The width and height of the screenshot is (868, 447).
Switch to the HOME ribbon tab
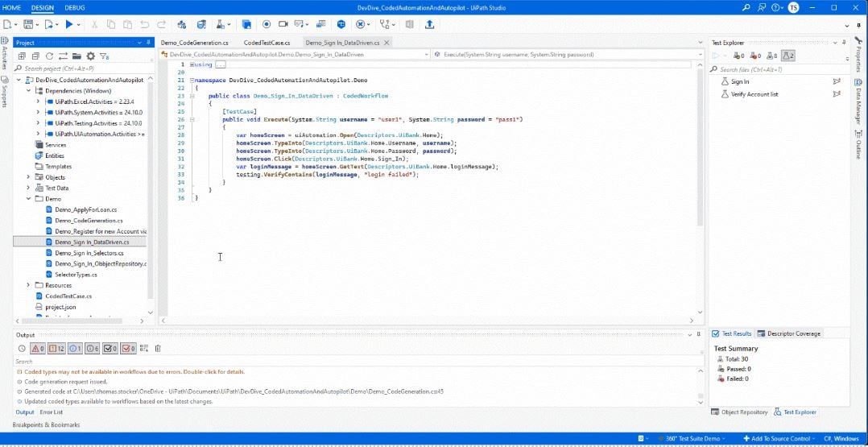pos(12,8)
